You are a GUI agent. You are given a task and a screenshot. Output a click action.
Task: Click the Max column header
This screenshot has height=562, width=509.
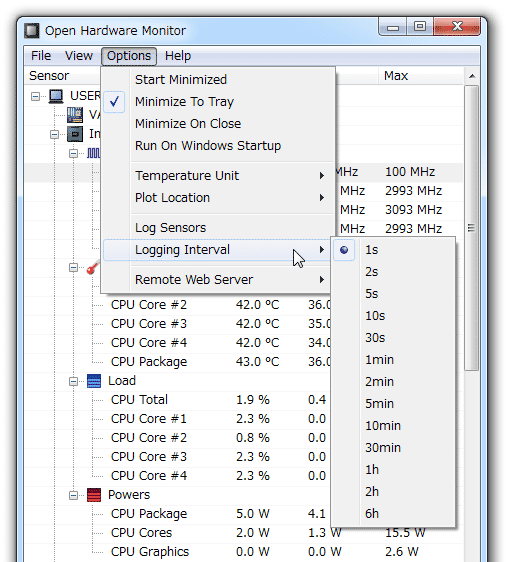point(421,76)
